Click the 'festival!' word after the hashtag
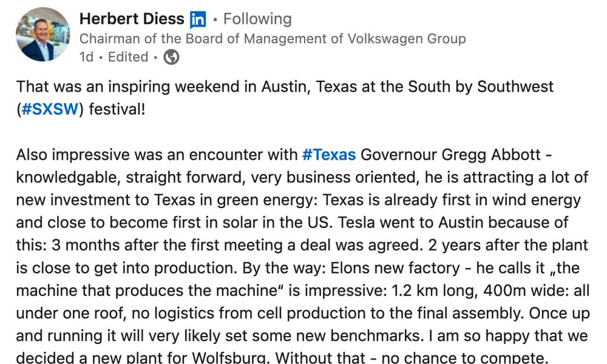This screenshot has height=364, width=607. (x=117, y=109)
